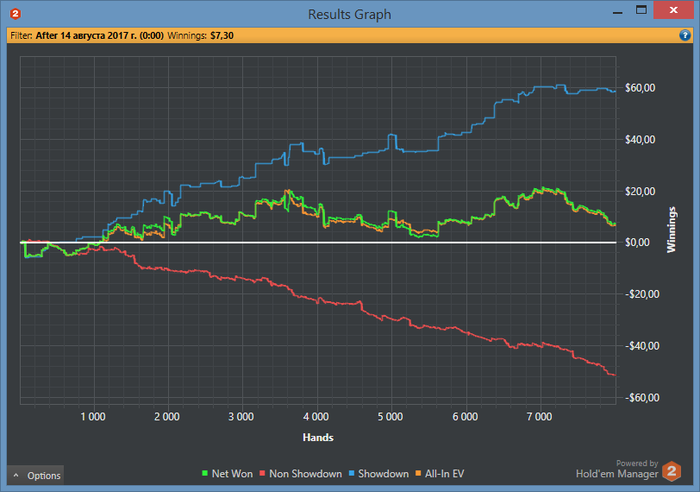Click the -$60,00 axis label

point(642,398)
